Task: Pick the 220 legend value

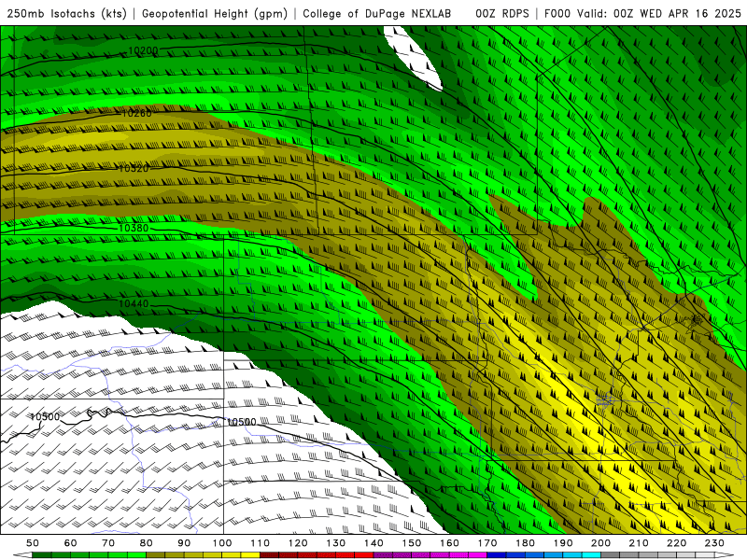Action: (x=676, y=543)
